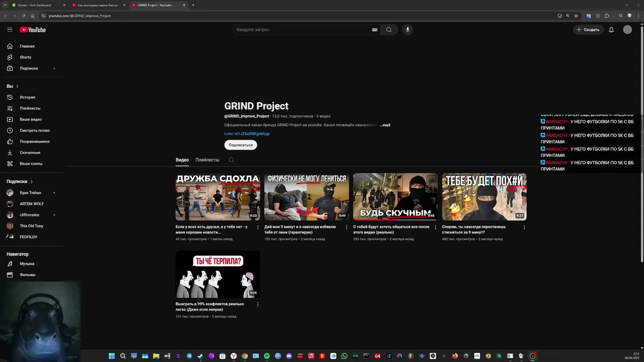Open the notifications bell
The image size is (644, 362).
tap(611, 30)
